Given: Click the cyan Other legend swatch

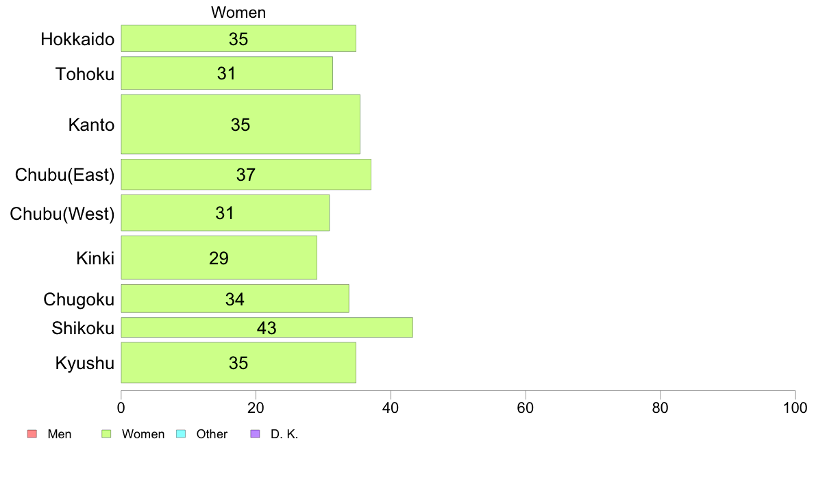Looking at the screenshot, I should coord(181,434).
